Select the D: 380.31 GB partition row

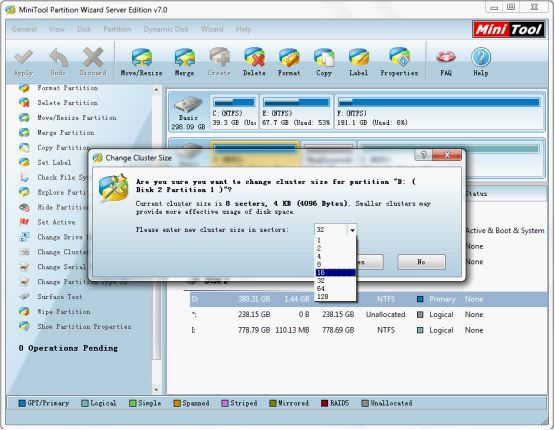[368, 299]
